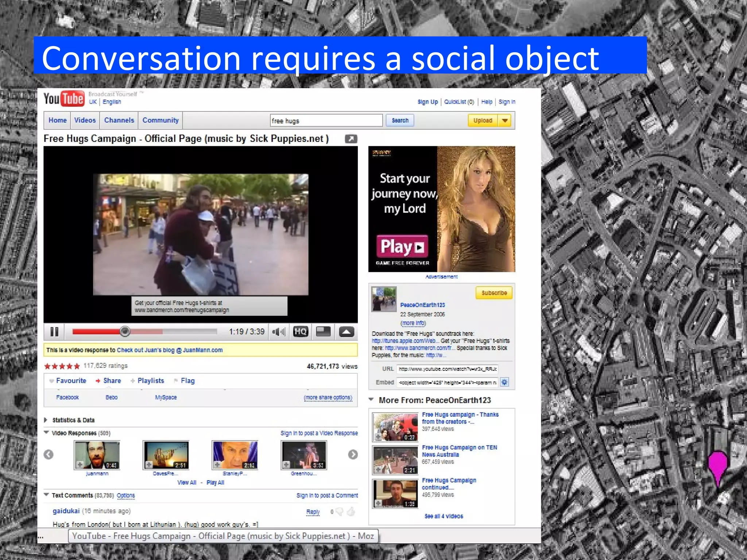Image resolution: width=747 pixels, height=560 pixels.
Task: Rate video with the red stars
Action: click(62, 366)
